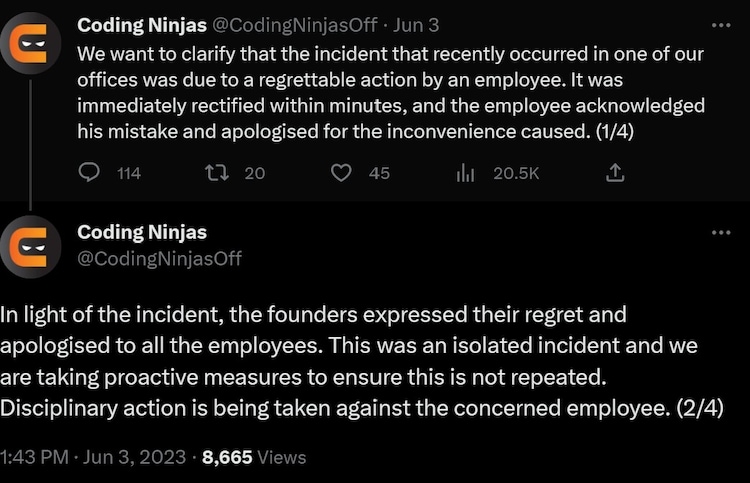Click the reply speech bubble icon
Viewport: 750px width, 483px height.
coord(89,173)
